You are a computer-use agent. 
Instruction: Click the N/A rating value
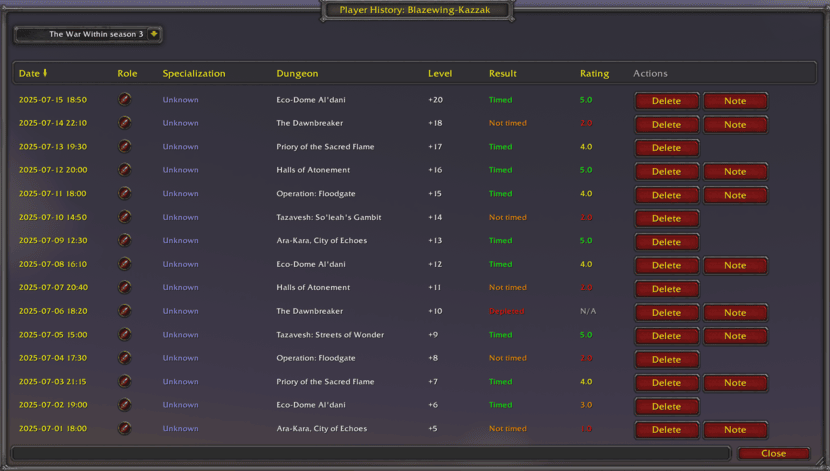pyautogui.click(x=588, y=311)
